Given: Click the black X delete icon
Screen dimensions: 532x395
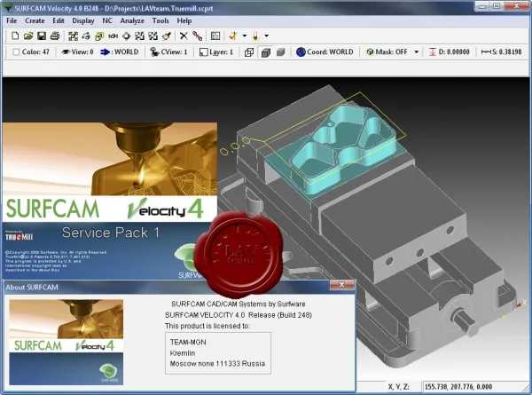Looking at the screenshot, I should [x=184, y=36].
